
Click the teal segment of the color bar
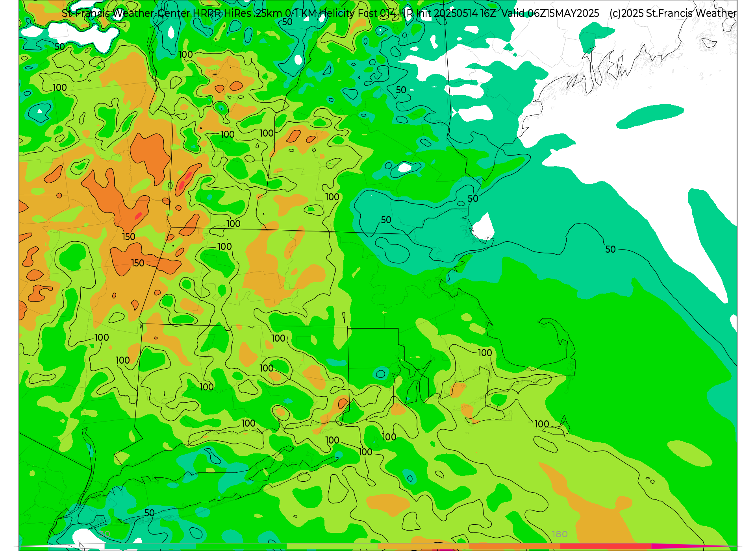(150, 546)
